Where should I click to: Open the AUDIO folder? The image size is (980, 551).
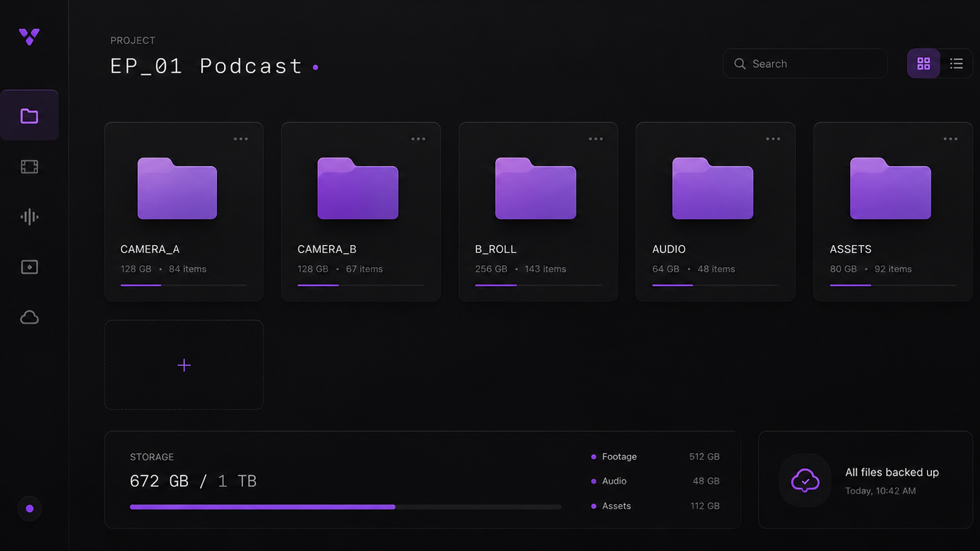click(x=716, y=212)
